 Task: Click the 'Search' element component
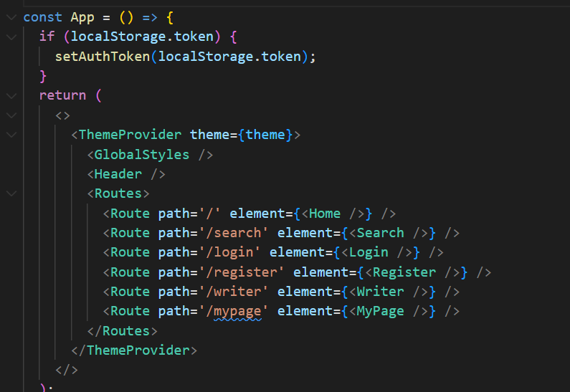[x=380, y=233]
